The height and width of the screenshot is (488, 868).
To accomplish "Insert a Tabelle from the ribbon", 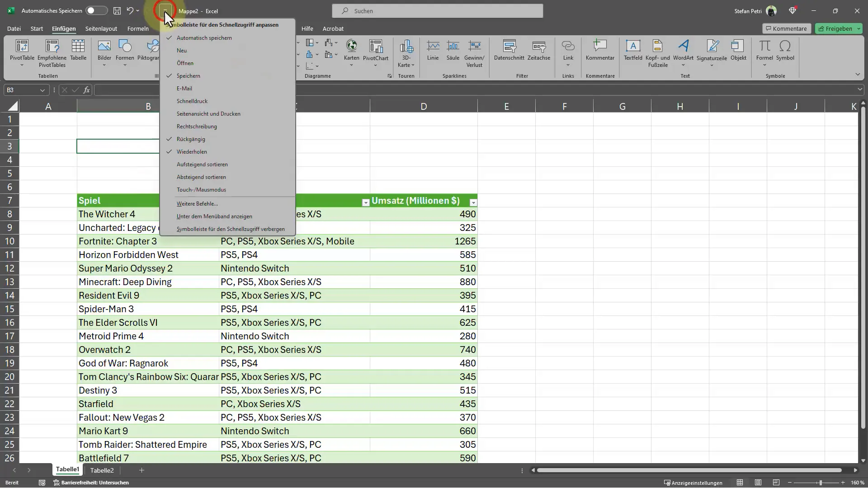I will (78, 50).
